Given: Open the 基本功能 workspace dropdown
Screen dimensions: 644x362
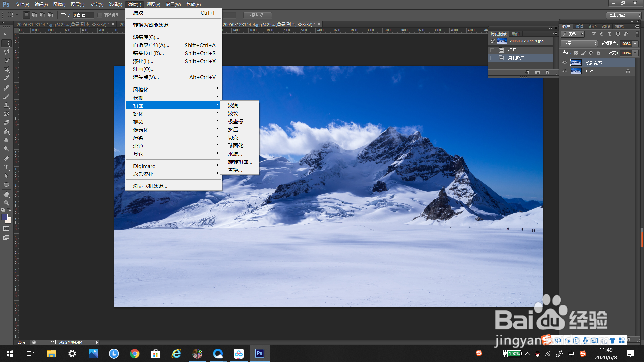Looking at the screenshot, I should click(x=624, y=15).
